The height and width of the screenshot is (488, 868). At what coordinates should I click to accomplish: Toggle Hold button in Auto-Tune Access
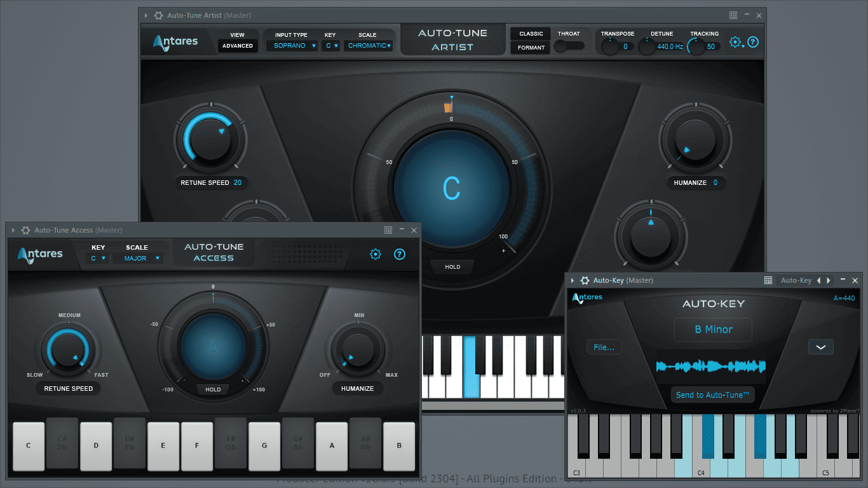(213, 390)
